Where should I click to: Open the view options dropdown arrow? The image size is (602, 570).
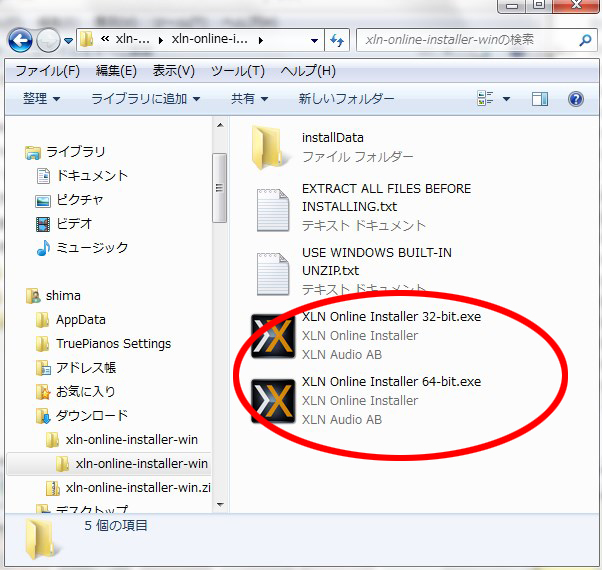tap(506, 99)
